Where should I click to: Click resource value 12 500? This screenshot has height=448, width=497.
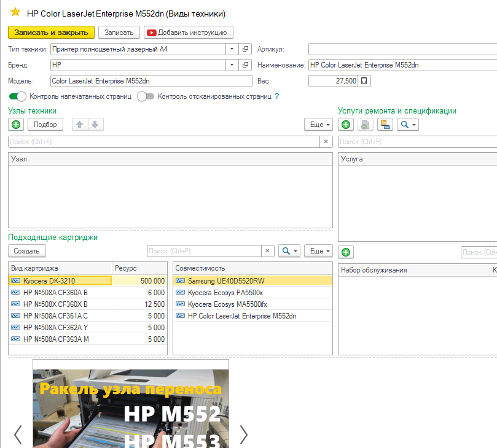[x=154, y=304]
